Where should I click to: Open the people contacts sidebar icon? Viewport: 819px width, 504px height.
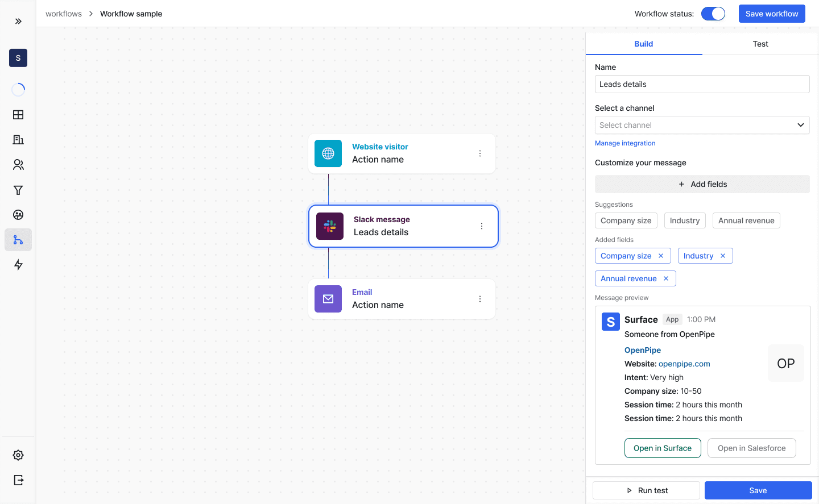pyautogui.click(x=18, y=165)
